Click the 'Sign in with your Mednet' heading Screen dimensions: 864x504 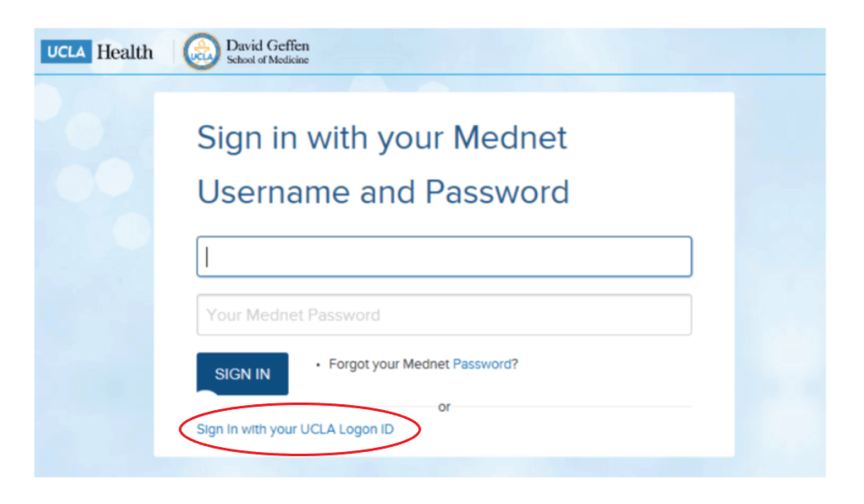point(382,138)
